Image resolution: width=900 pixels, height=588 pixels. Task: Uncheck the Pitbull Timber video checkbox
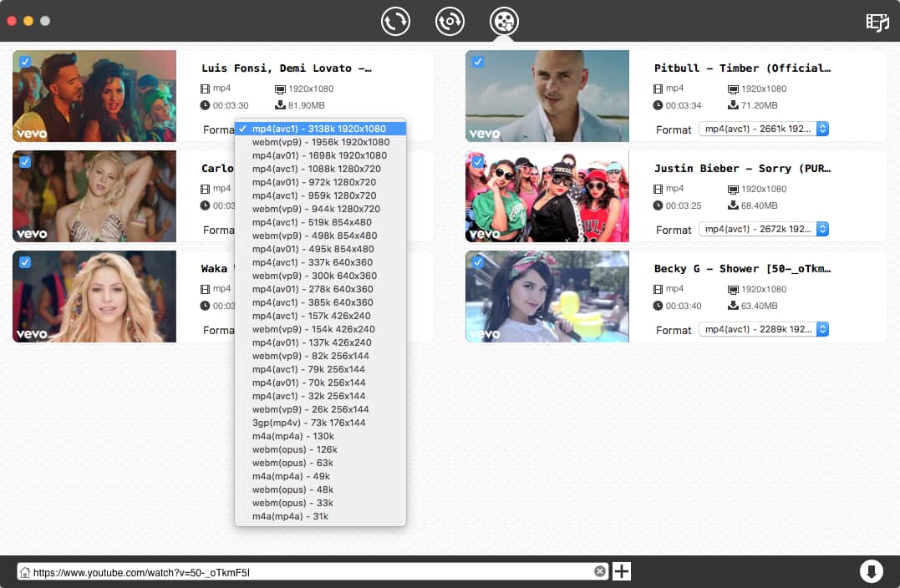tap(477, 61)
